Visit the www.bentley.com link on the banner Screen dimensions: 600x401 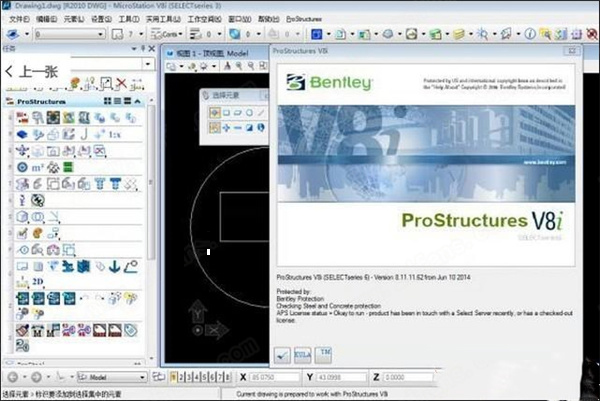tap(545, 163)
